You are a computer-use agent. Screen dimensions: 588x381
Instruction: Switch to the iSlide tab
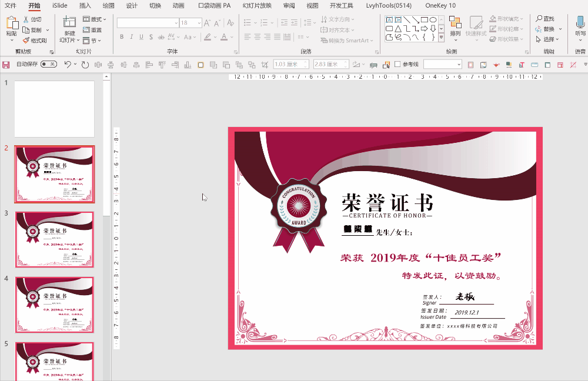(x=59, y=6)
